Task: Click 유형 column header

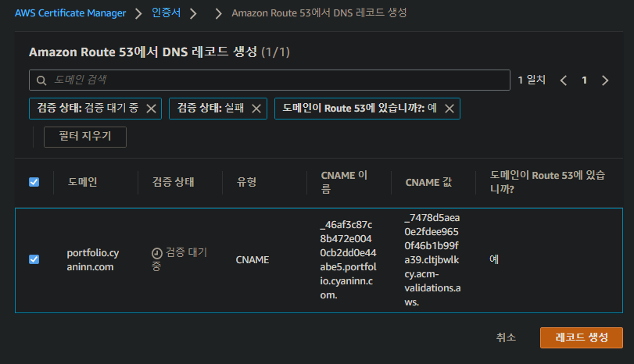Action: pos(247,182)
